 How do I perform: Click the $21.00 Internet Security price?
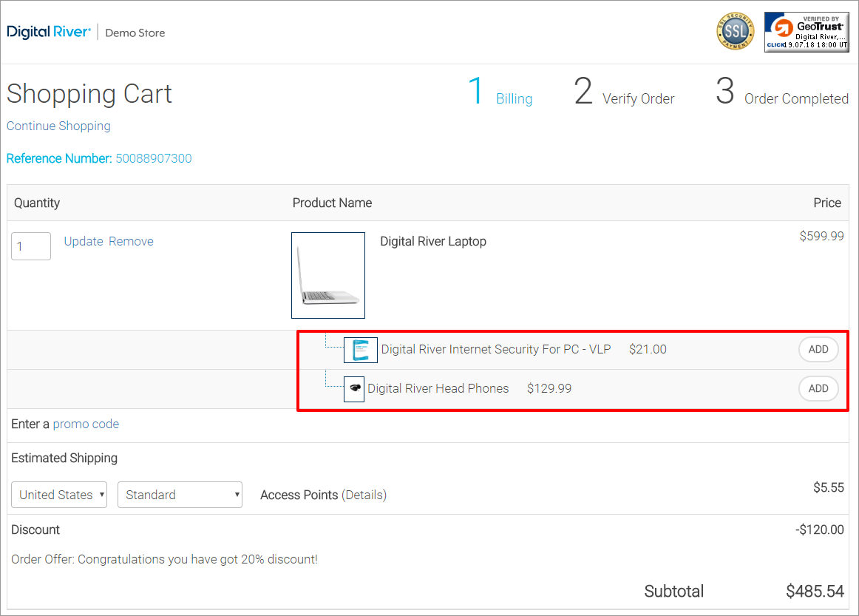pyautogui.click(x=648, y=350)
